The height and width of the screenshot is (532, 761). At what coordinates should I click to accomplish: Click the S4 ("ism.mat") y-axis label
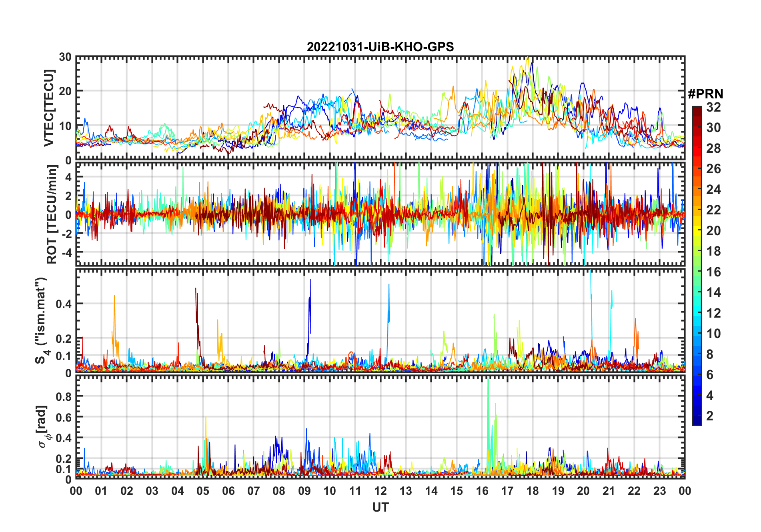(42, 320)
